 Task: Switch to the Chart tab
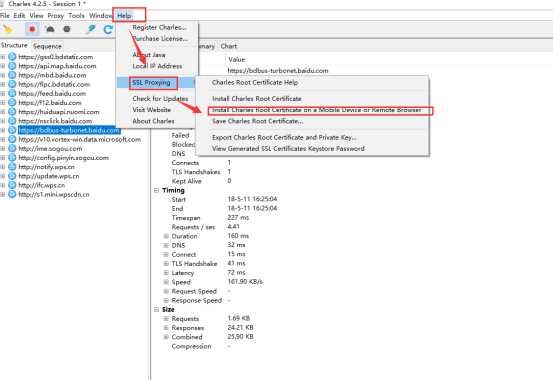coord(229,46)
